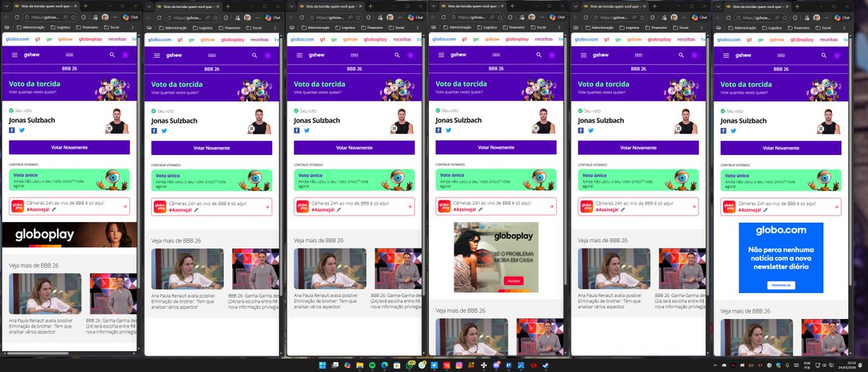Open search in sixth browser window

pos(825,55)
